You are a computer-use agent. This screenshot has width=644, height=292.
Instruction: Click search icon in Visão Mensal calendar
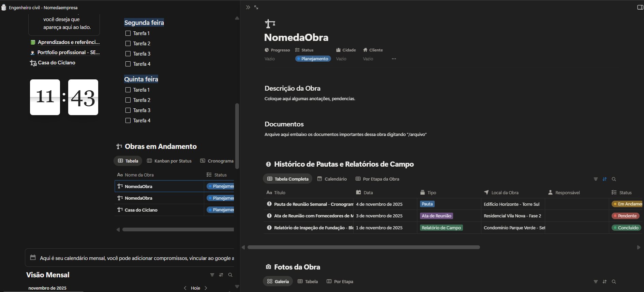(x=230, y=275)
